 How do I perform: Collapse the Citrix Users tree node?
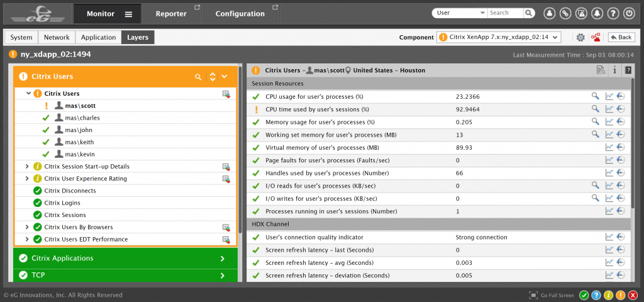[28, 93]
